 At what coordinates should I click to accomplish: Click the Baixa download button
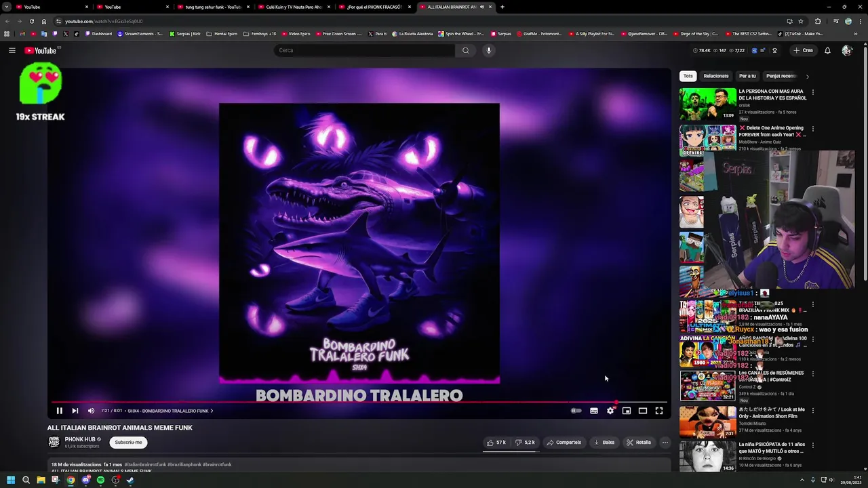pos(604,443)
